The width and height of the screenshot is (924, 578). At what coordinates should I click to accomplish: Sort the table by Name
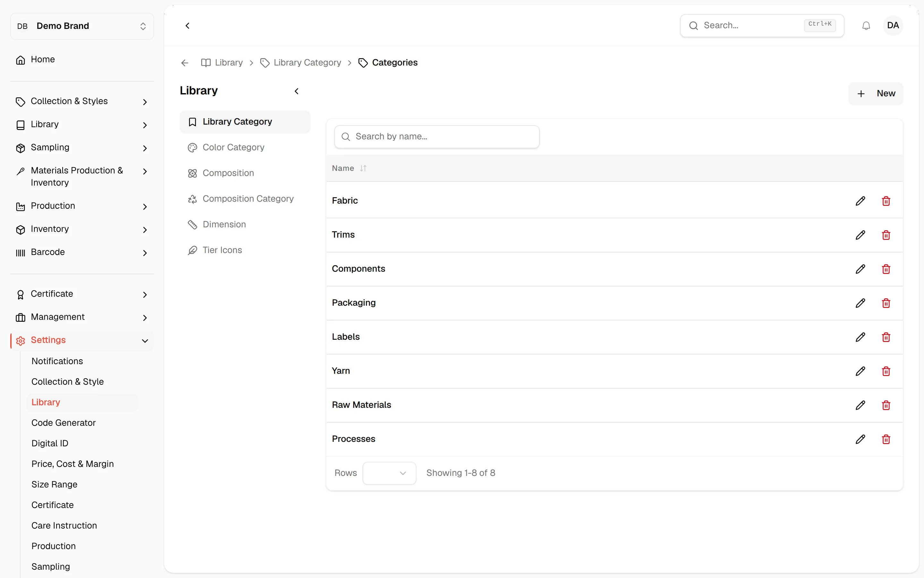pyautogui.click(x=349, y=168)
